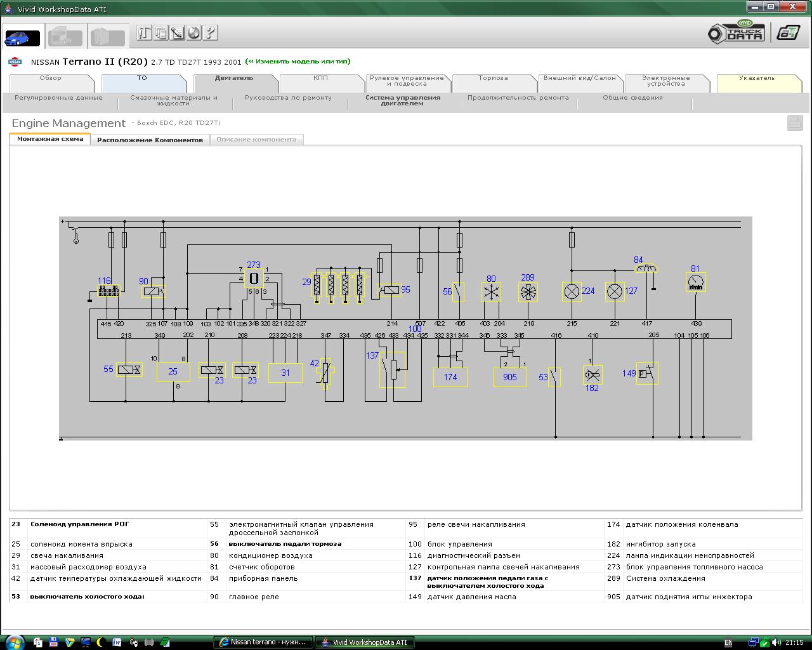Select Система управления двигателем submenu
Image resolution: width=812 pixels, height=650 pixels.
(403, 100)
